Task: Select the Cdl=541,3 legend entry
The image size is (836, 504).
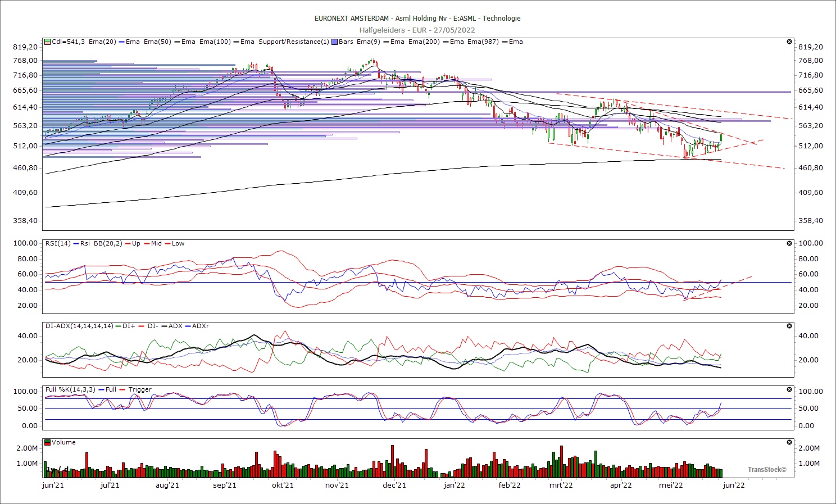Action: 68,42
